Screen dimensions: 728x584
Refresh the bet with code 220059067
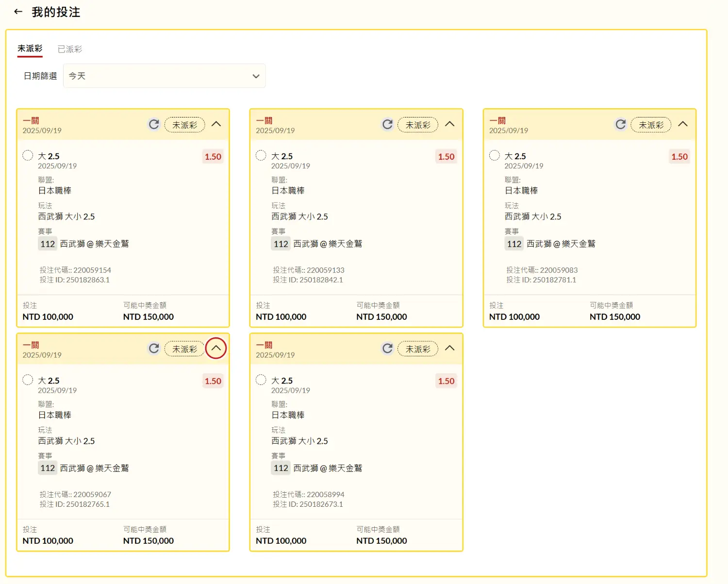pyautogui.click(x=154, y=349)
